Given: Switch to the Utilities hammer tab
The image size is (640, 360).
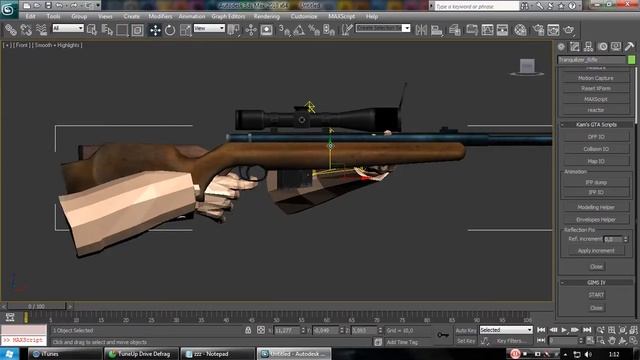Looking at the screenshot, I should point(629,47).
